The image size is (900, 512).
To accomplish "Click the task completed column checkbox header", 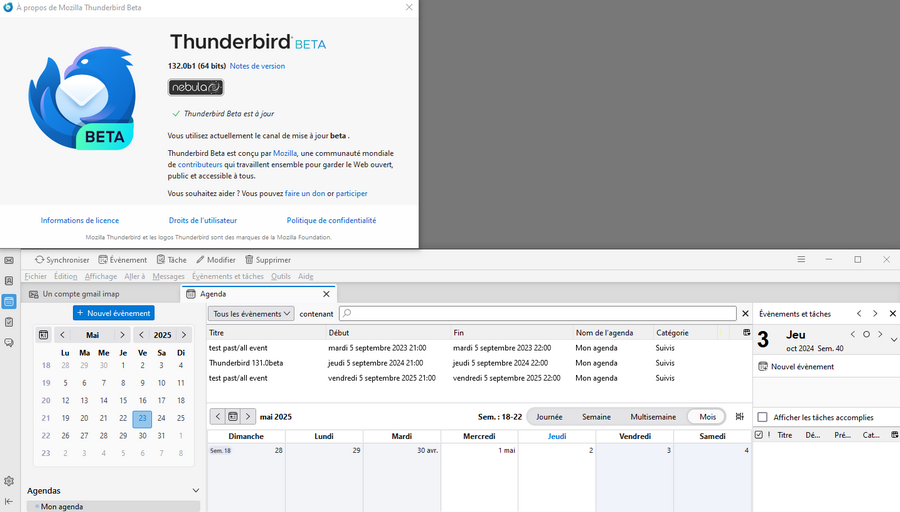I will point(759,435).
